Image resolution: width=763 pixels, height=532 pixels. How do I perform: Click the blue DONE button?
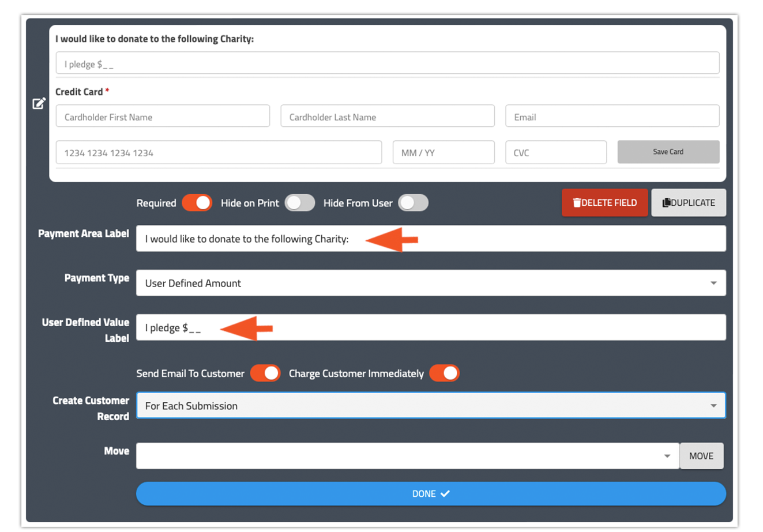(431, 494)
